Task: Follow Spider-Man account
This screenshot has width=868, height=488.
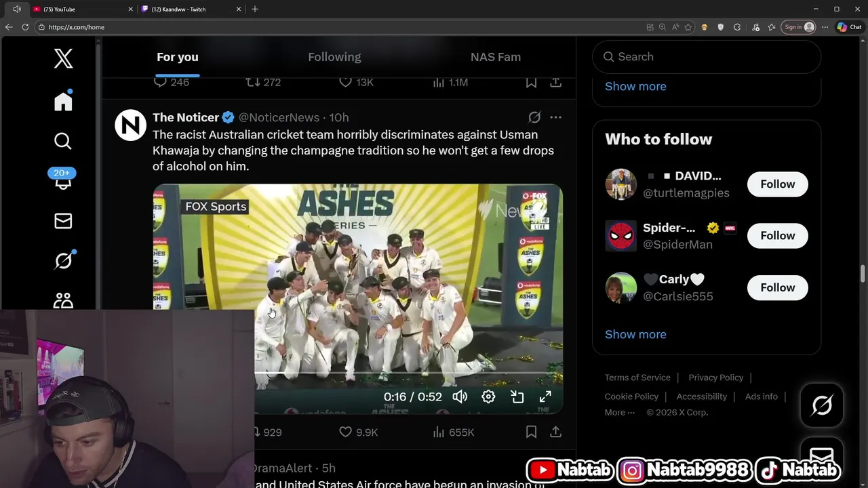Action: [777, 236]
